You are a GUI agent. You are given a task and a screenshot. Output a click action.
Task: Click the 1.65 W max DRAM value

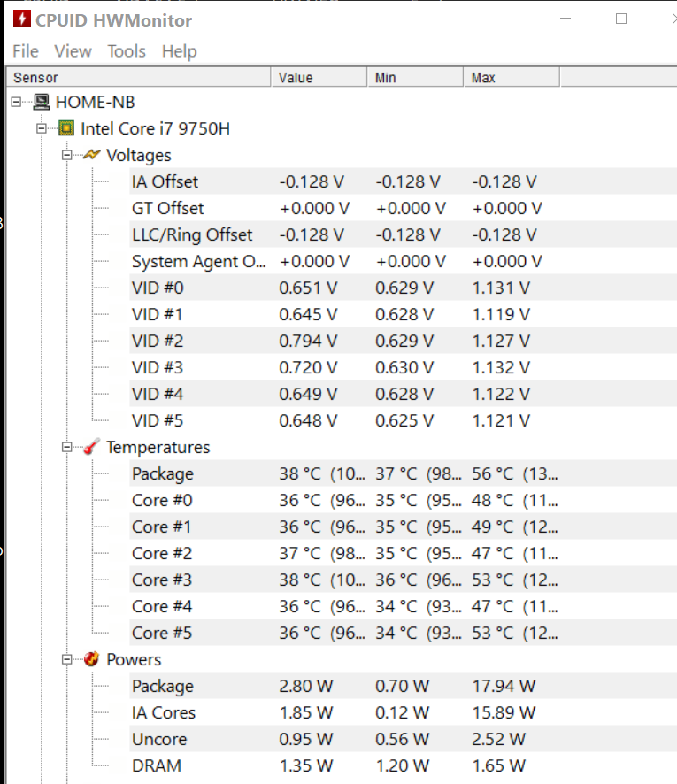[x=499, y=765]
